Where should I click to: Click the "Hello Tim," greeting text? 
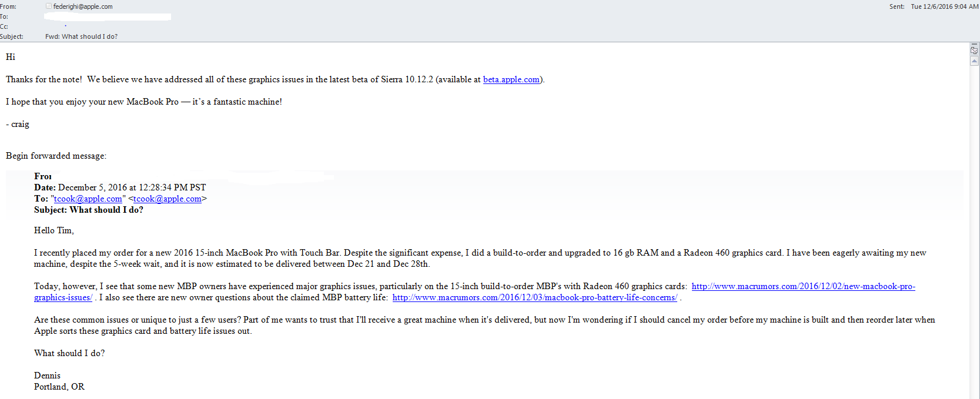(54, 230)
